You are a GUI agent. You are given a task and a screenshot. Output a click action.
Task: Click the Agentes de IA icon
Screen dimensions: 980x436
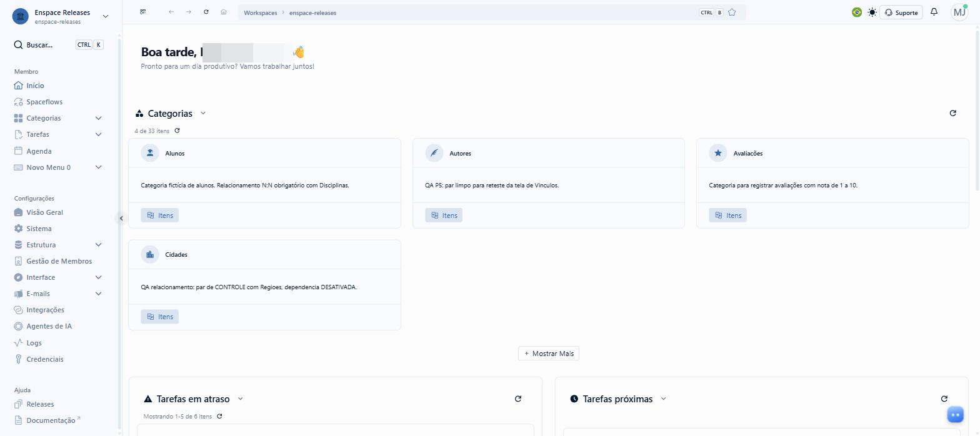point(18,326)
